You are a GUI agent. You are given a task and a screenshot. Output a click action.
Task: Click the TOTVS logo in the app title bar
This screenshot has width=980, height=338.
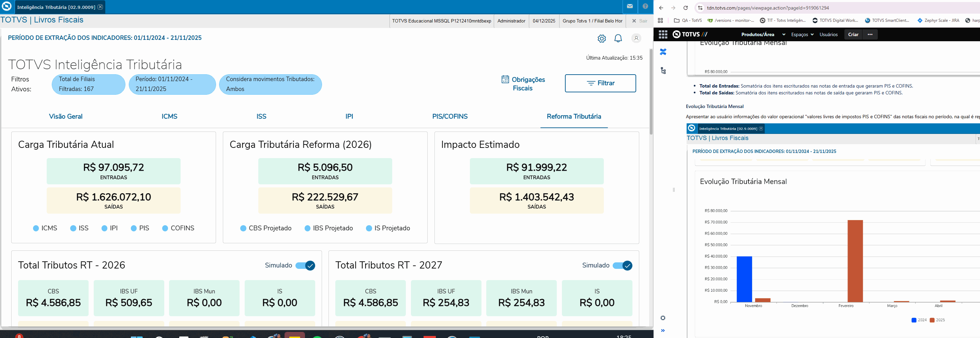click(7, 6)
